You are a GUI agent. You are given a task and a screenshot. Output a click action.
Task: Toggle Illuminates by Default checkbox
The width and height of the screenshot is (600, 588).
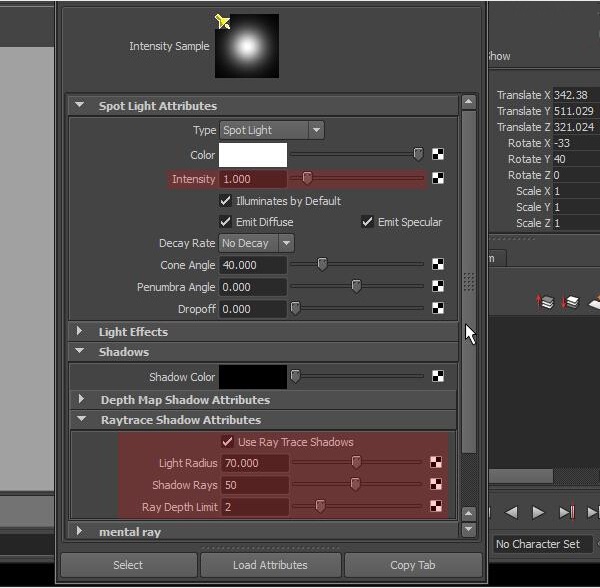[x=225, y=200]
